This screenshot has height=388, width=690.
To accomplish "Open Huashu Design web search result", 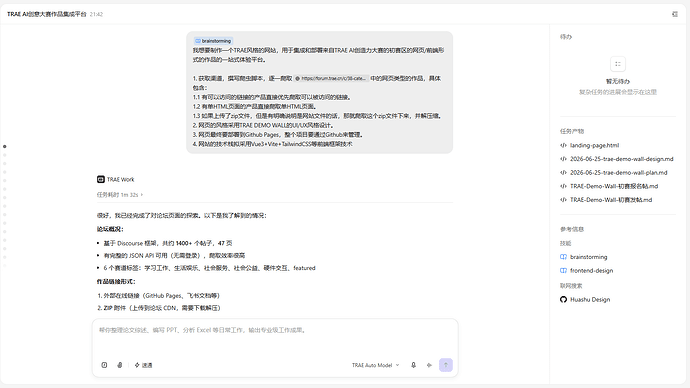I will click(590, 300).
